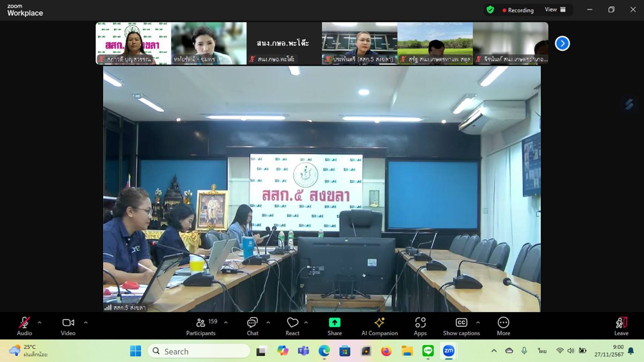This screenshot has width=644, height=362.
Task: Open Microsoft Teams from the taskbar
Action: 303,351
